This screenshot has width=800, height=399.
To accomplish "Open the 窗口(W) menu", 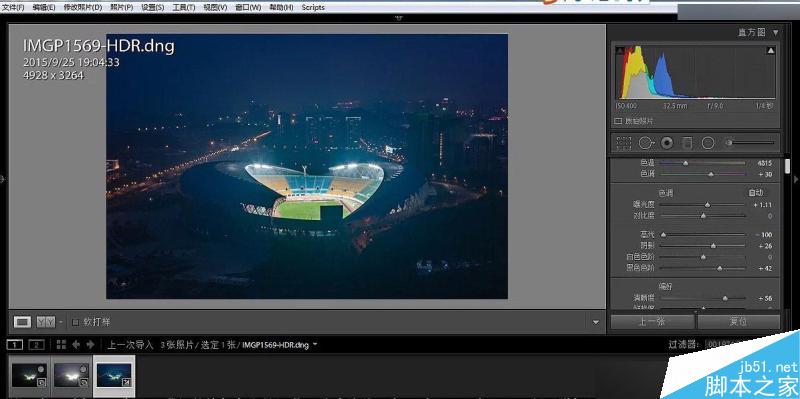I will click(x=248, y=8).
